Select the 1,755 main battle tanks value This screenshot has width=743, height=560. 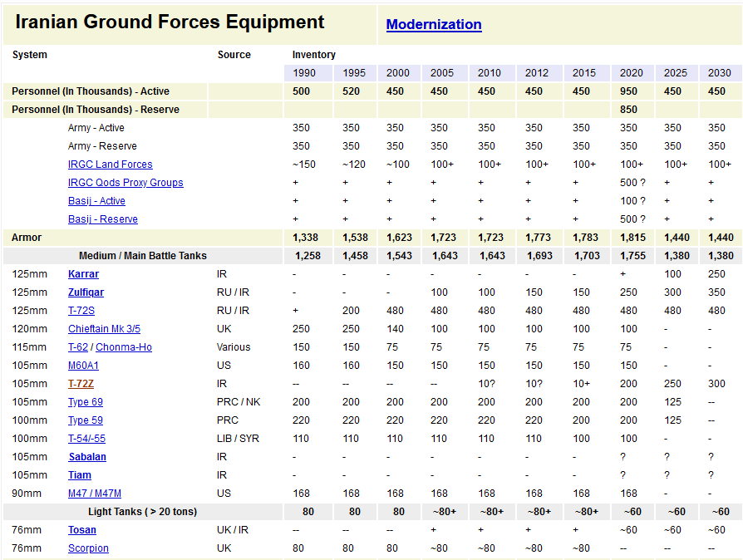pos(632,256)
